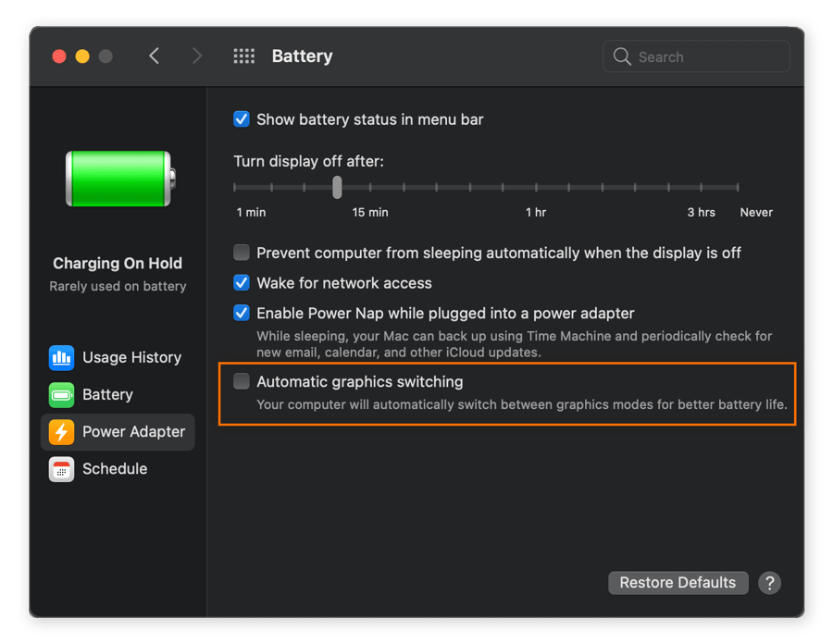Viewport: 833px width, 644px height.
Task: Click the Turn display off slider handle
Action: point(336,187)
